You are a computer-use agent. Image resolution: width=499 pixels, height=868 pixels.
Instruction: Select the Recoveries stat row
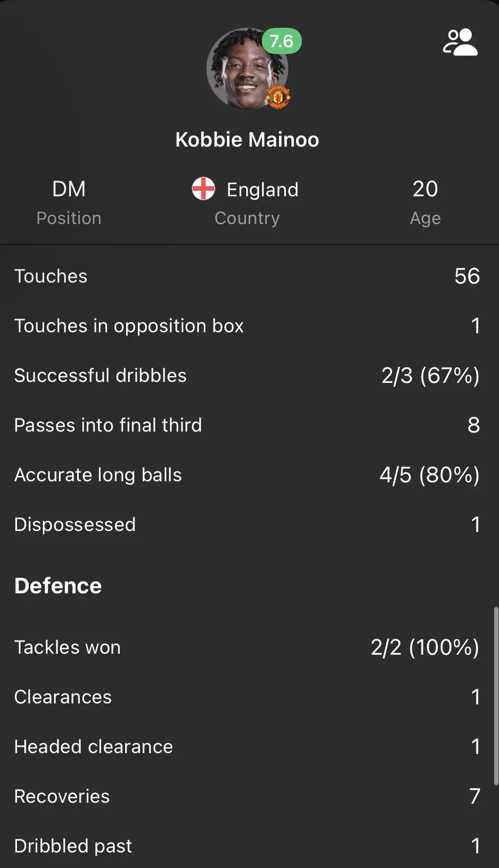(x=249, y=796)
